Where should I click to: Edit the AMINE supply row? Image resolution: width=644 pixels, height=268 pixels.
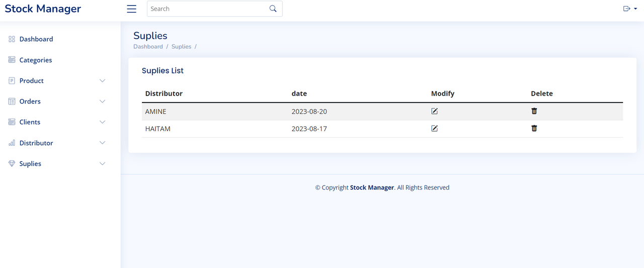pyautogui.click(x=435, y=111)
